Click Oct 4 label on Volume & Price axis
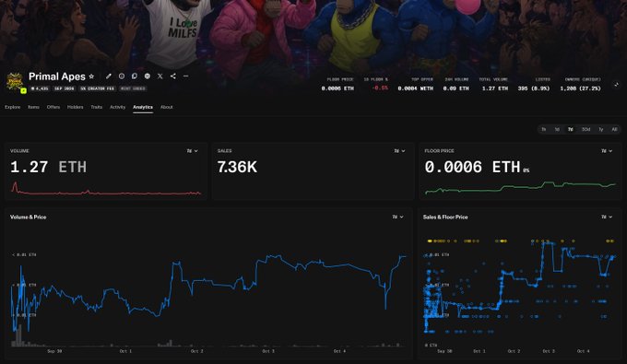 (x=339, y=351)
